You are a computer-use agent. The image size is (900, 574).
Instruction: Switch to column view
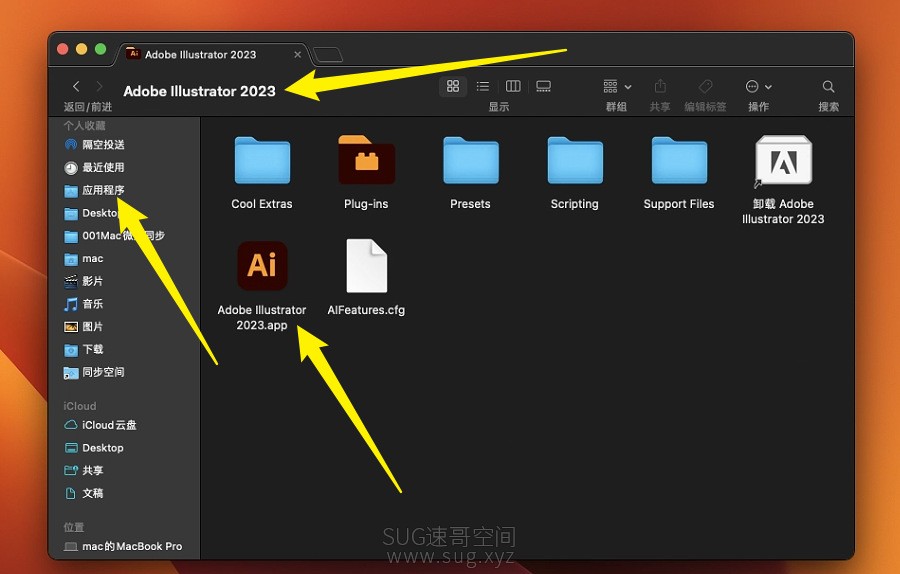(513, 86)
